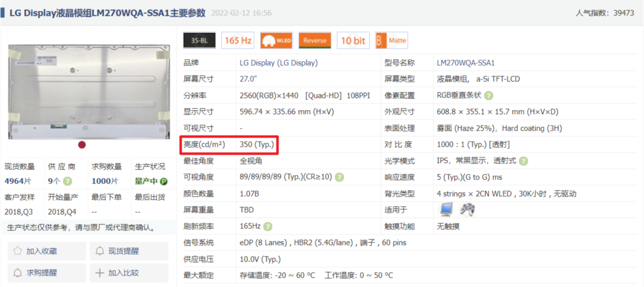
Task: Click the bell icon on 现货提醒
Action: [x=99, y=251]
